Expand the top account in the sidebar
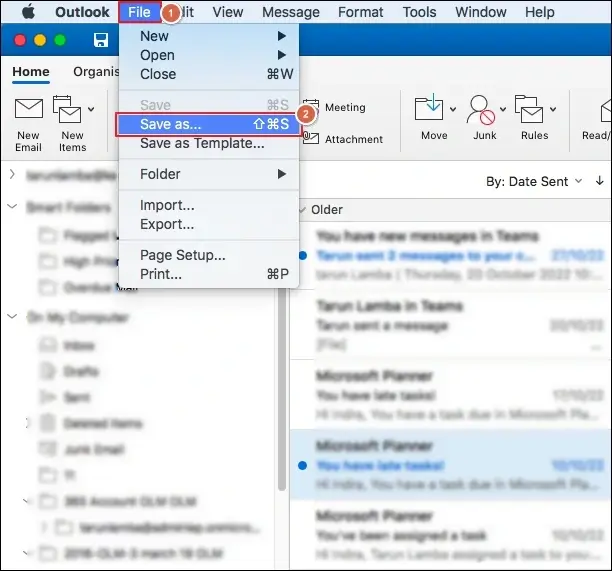 click(12, 174)
